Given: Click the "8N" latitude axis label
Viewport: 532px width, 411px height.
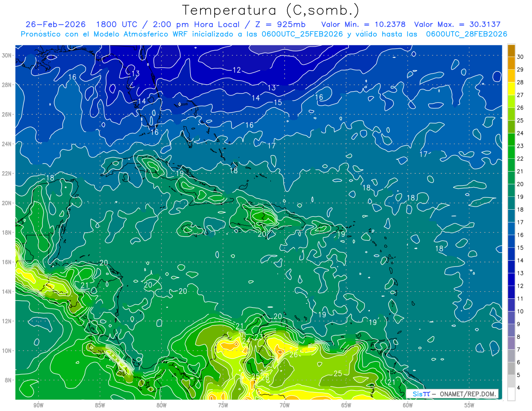Looking at the screenshot, I should click(x=8, y=380).
